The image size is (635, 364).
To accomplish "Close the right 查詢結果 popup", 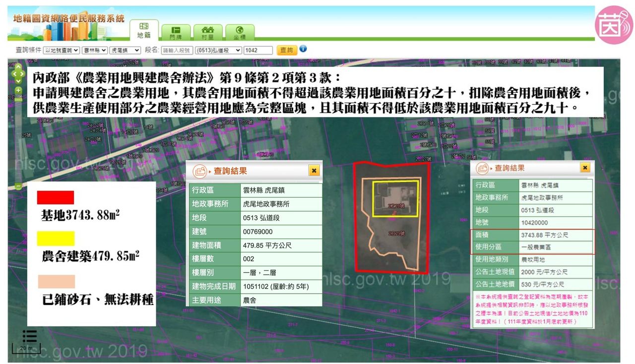I will (x=585, y=168).
